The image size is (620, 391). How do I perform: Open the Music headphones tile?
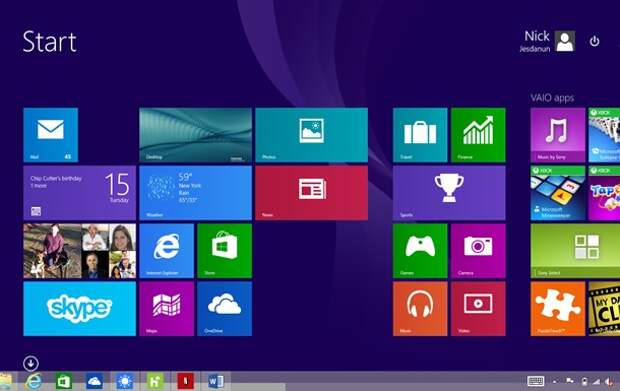[420, 309]
